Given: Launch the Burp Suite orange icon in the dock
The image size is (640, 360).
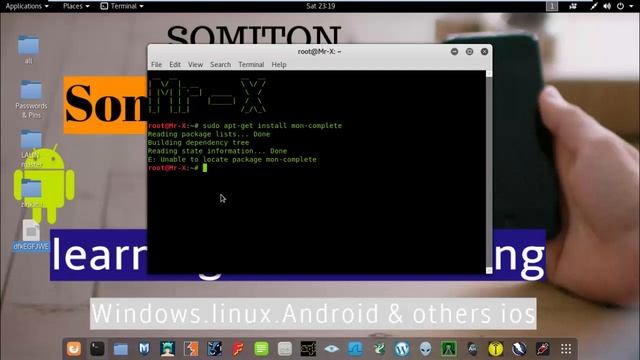Looking at the screenshot, I should click(191, 349).
